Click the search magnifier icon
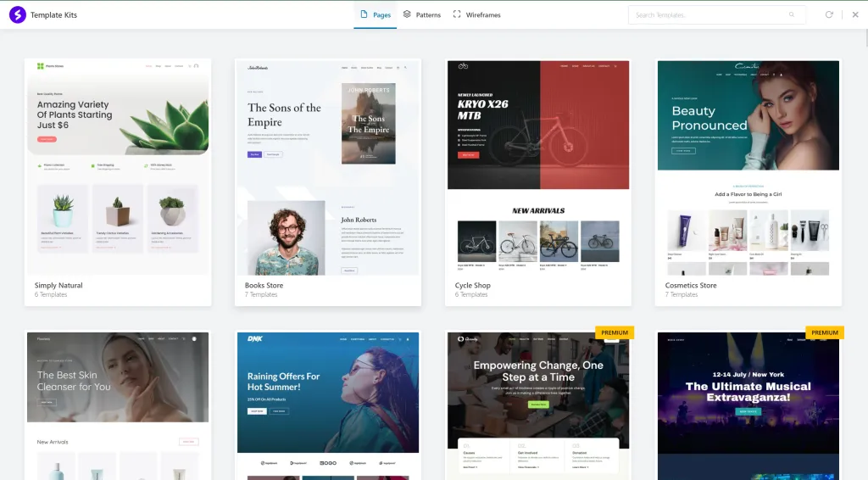868x480 pixels. (792, 14)
